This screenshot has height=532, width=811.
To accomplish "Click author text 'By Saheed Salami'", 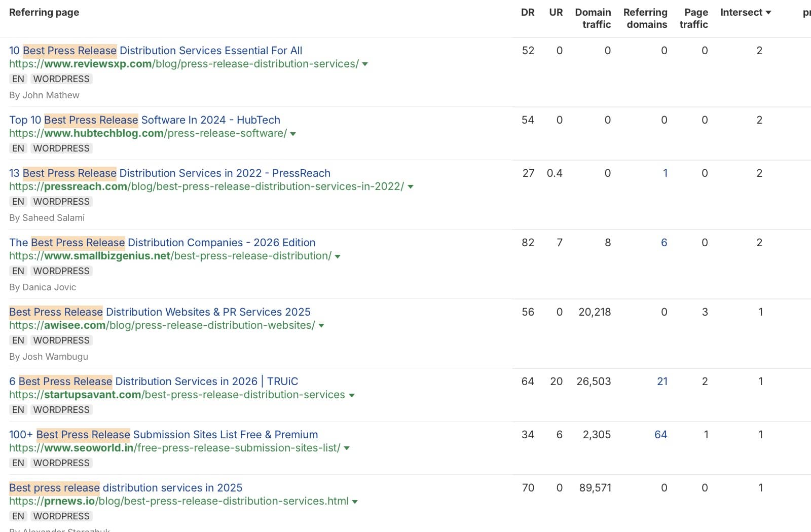I will click(47, 218).
